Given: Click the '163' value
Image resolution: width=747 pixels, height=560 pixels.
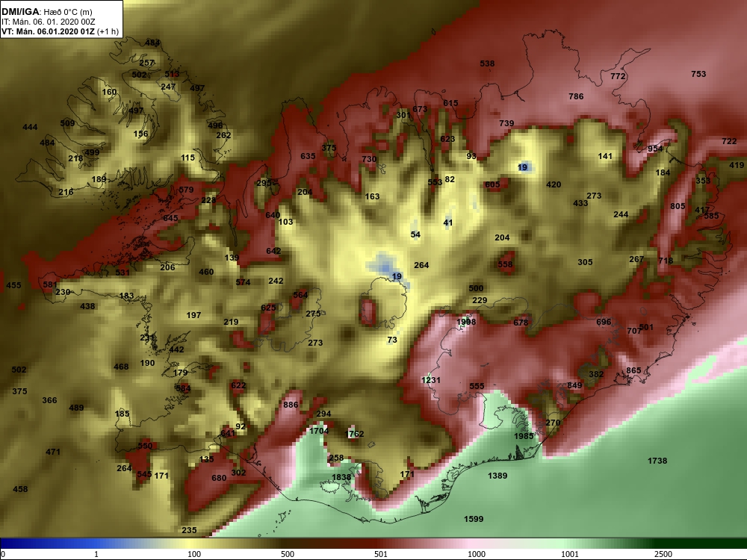Looking at the screenshot, I should click(x=373, y=196).
